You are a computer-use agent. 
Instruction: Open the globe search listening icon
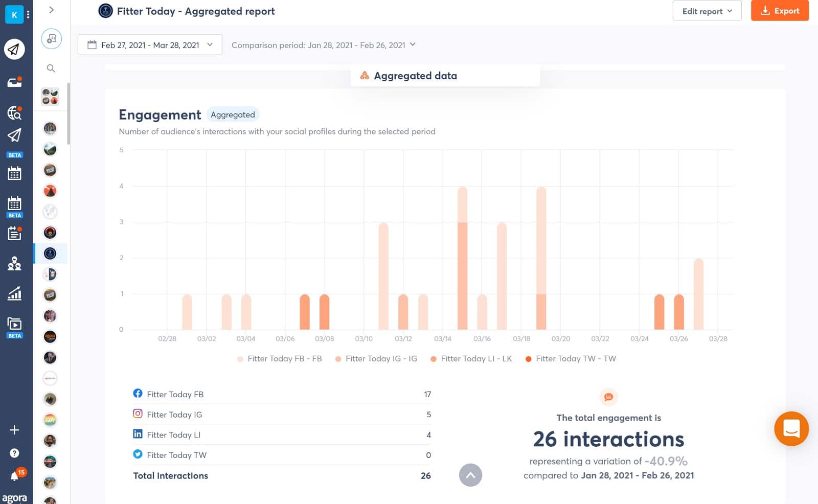point(14,112)
